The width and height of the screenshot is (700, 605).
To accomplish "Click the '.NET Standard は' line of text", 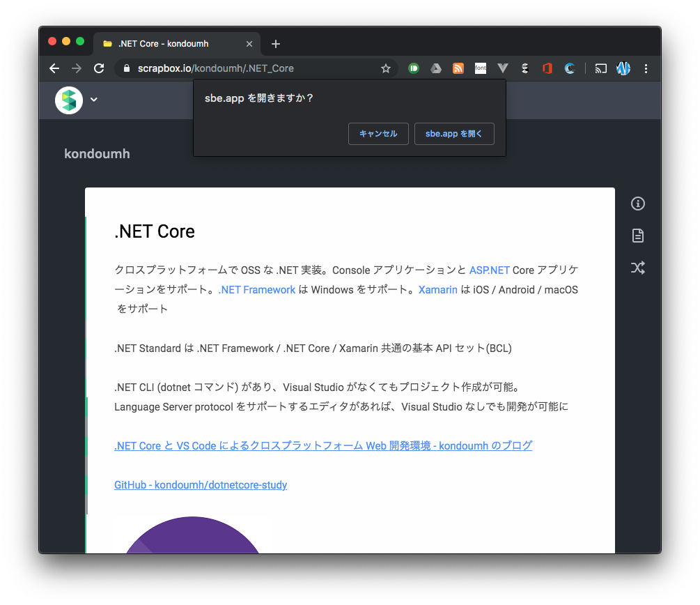I will [313, 348].
